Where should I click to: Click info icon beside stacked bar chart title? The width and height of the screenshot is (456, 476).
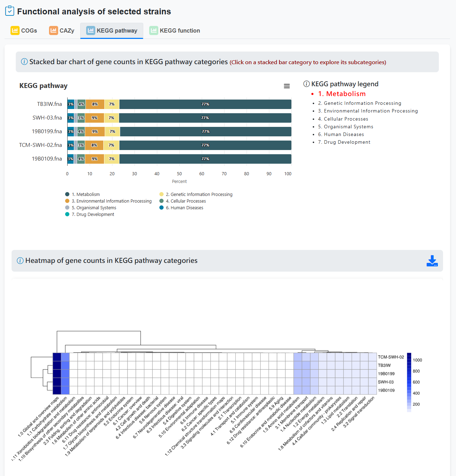coord(24,62)
